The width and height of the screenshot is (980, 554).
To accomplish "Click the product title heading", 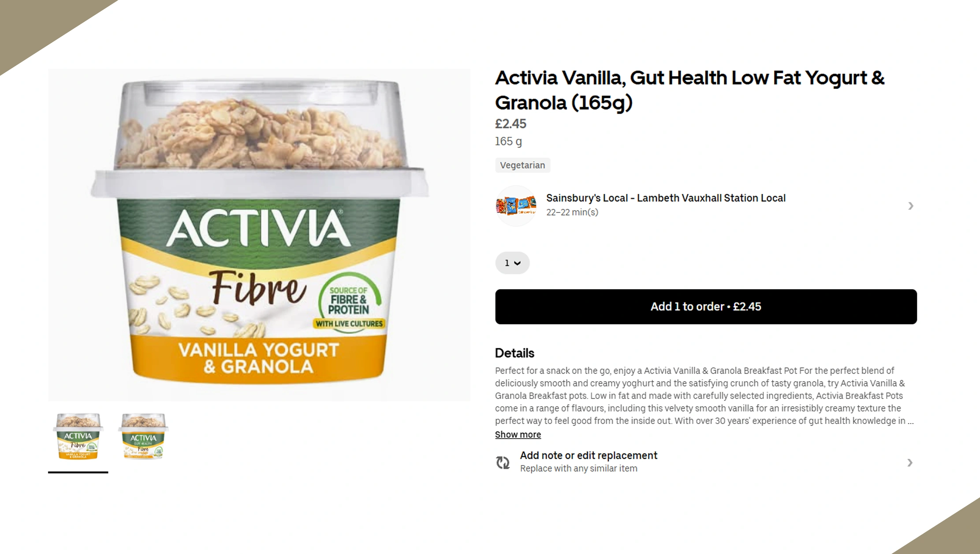I will (689, 90).
